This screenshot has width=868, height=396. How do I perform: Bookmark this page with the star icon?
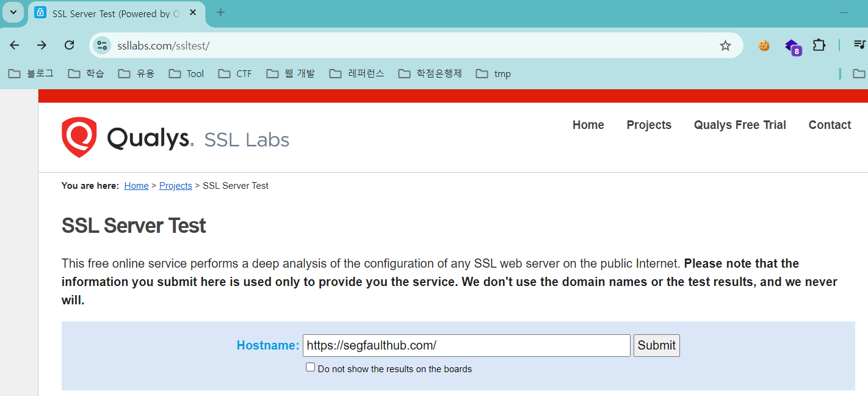(x=725, y=45)
